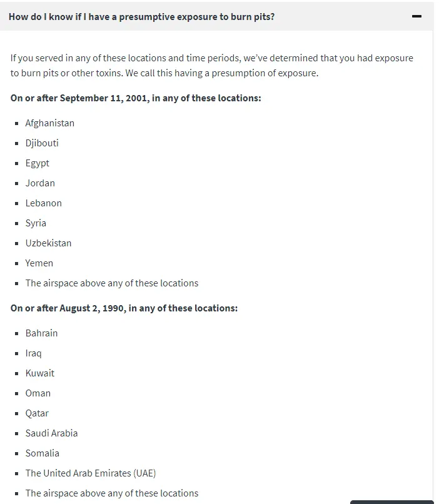Collapse the burn pits accordion minus icon

(416, 16)
